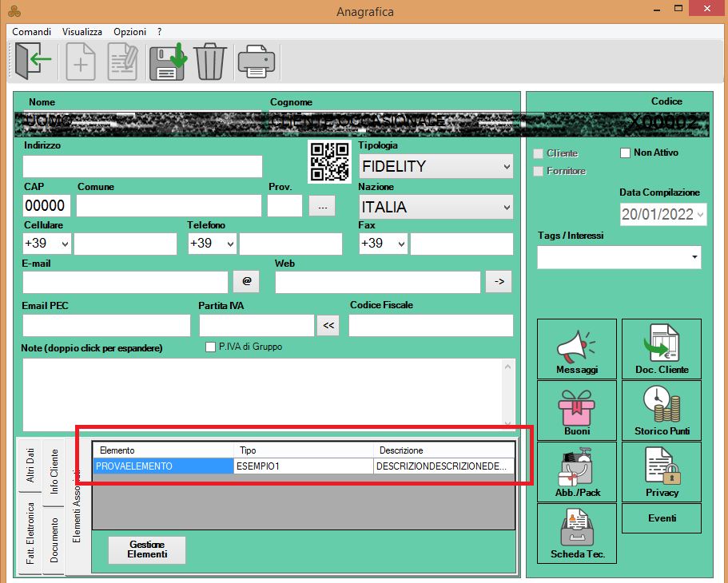Viewport: 728px width, 583px height.
Task: Open Storico Punti points history
Action: (x=662, y=410)
